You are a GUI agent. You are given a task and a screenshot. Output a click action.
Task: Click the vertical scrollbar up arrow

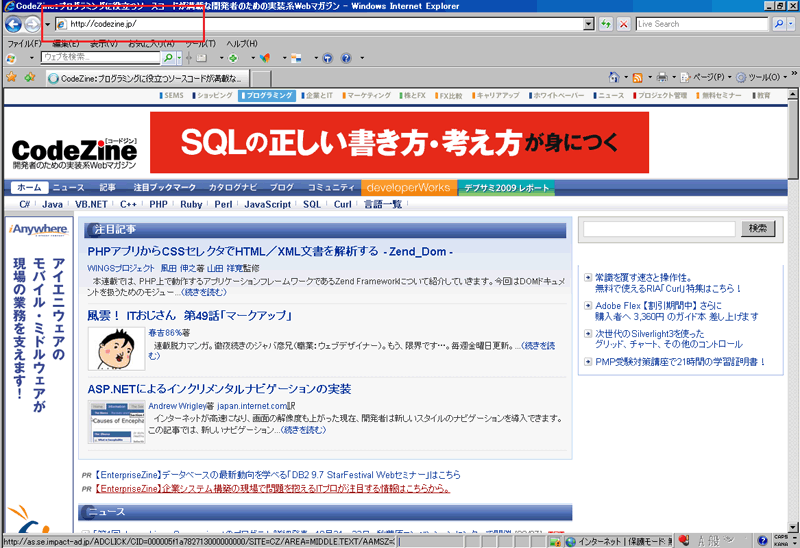pyautogui.click(x=793, y=94)
